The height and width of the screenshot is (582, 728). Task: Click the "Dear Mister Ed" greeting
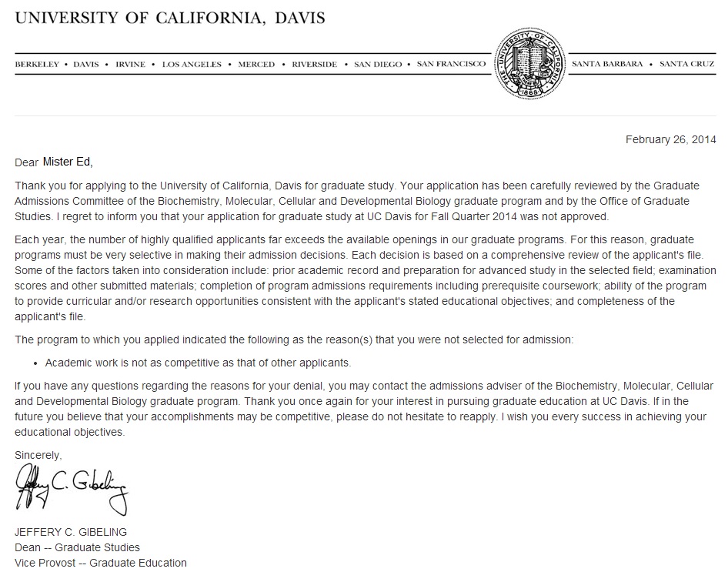54,162
